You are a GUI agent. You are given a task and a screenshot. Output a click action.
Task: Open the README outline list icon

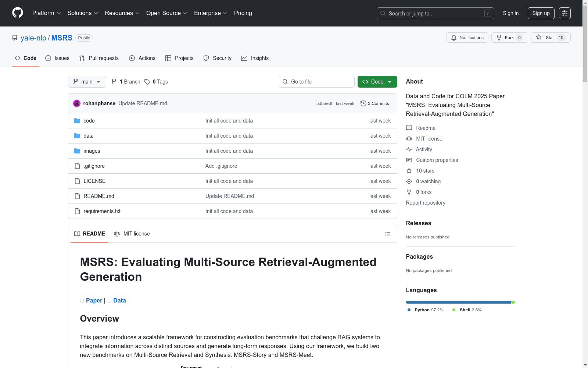(387, 234)
